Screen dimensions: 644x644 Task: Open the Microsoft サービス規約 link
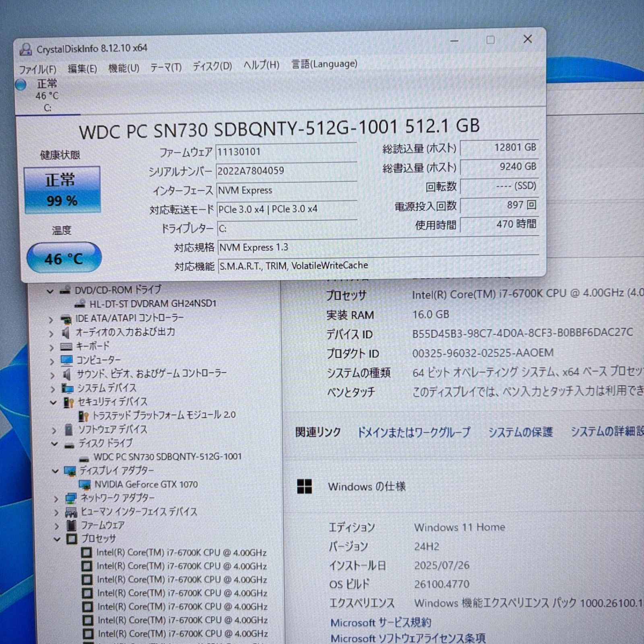(x=381, y=623)
